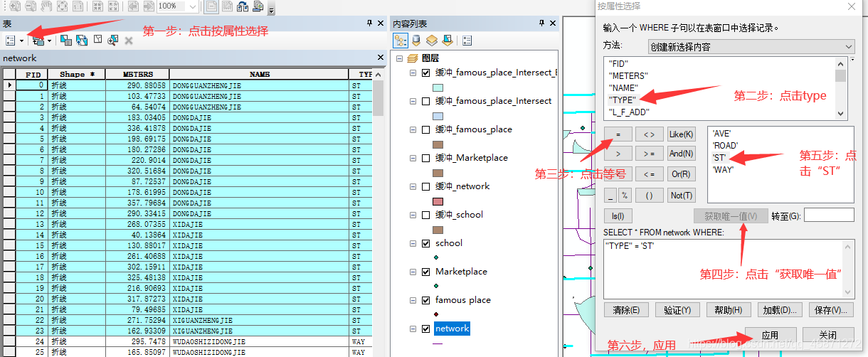
Task: Select 'ST' in unique values list
Action: tap(719, 157)
